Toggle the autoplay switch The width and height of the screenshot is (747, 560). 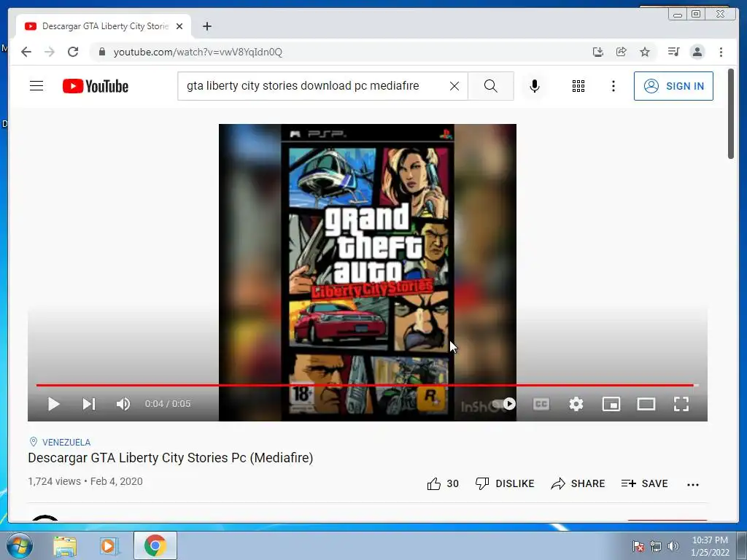tap(504, 404)
